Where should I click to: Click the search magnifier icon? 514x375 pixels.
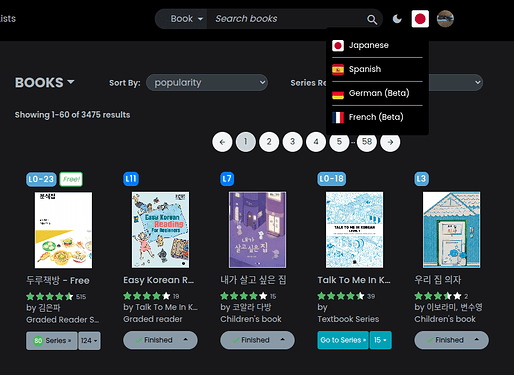372,19
